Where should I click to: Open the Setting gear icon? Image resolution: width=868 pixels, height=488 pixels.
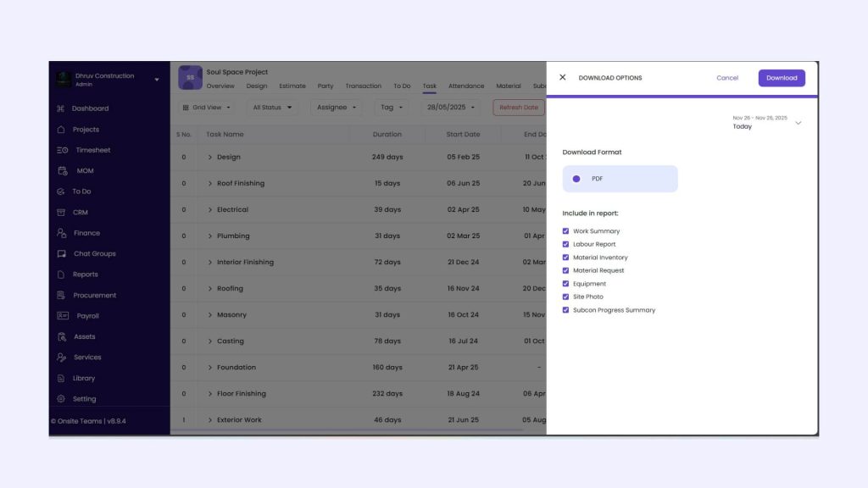pyautogui.click(x=61, y=399)
